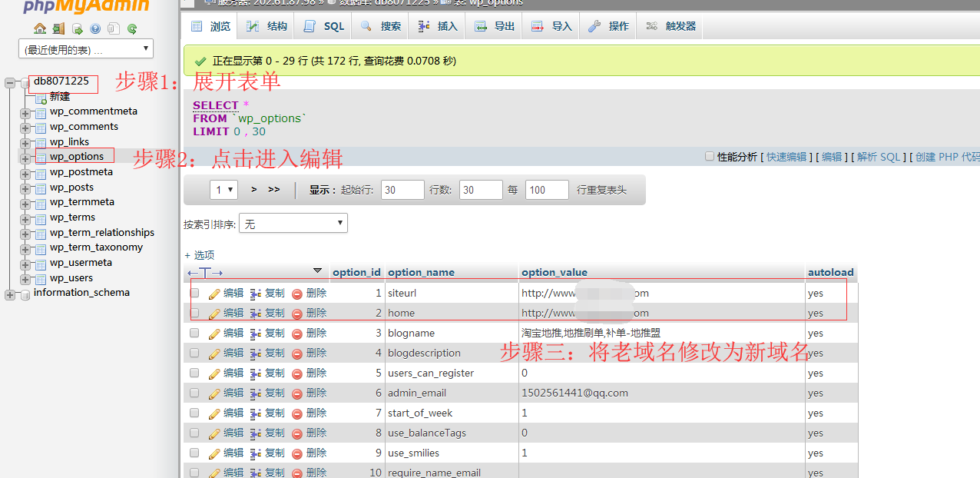980x478 pixels.
Task: Expand the wp_commentmeta table node
Action: coord(25,112)
